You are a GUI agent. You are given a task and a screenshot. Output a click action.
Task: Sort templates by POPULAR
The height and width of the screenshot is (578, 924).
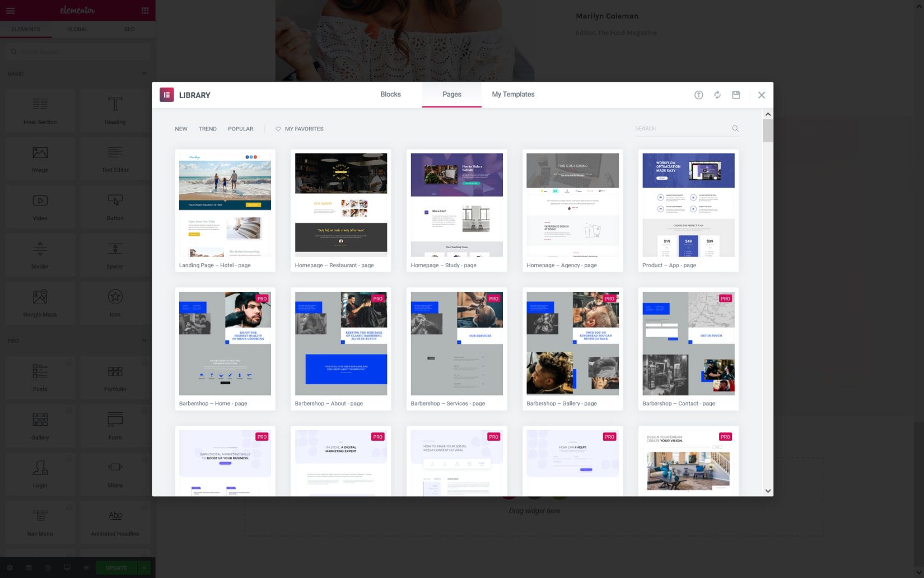click(x=240, y=129)
